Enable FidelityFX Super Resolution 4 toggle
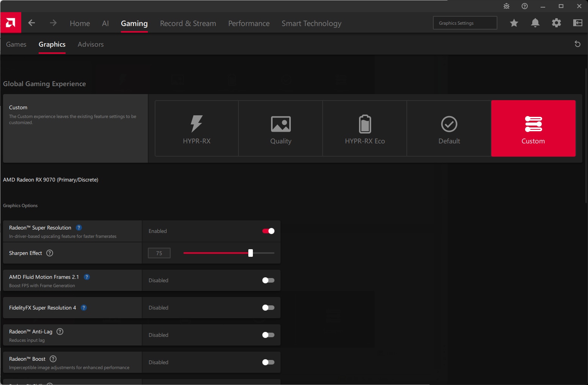The height and width of the screenshot is (385, 588). tap(268, 308)
